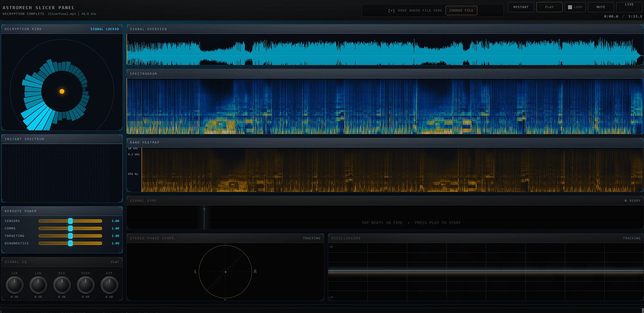The height and width of the screenshot is (313, 644).
Task: Click the TRACKING label in Stereo Phase Scope
Action: click(x=311, y=238)
